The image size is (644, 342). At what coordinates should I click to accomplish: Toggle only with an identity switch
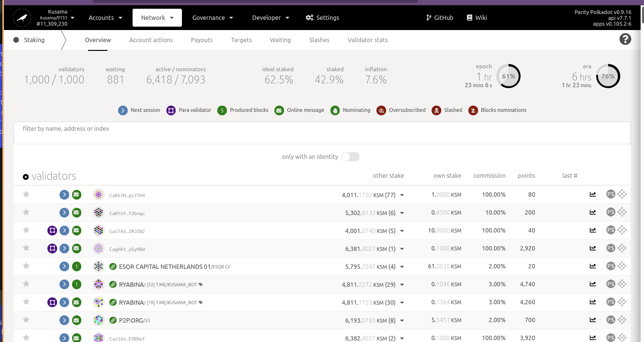coord(350,156)
